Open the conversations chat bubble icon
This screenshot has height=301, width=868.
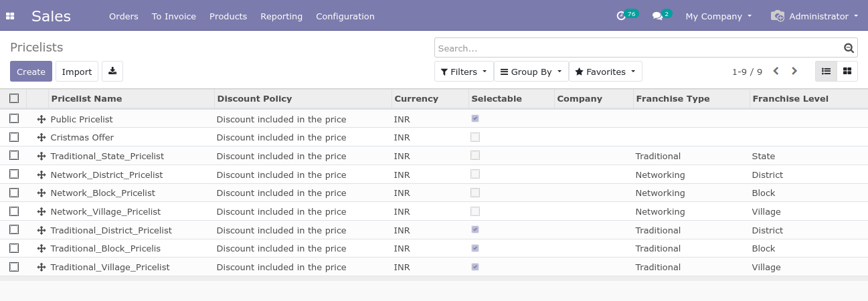click(657, 16)
